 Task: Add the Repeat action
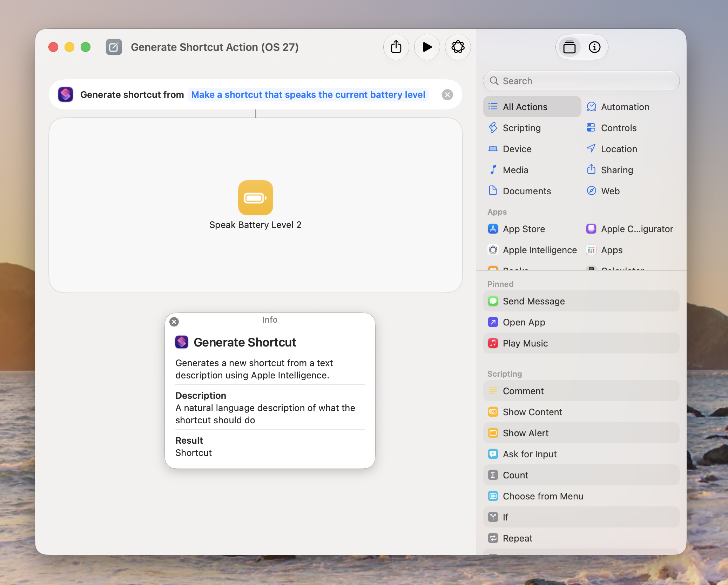pos(581,538)
